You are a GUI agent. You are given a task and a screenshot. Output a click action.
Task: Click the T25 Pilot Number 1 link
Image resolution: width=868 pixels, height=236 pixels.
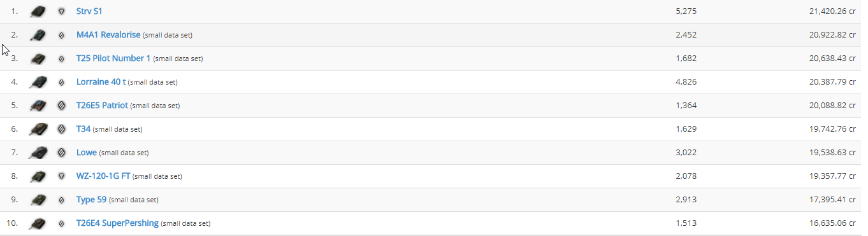[x=113, y=59]
